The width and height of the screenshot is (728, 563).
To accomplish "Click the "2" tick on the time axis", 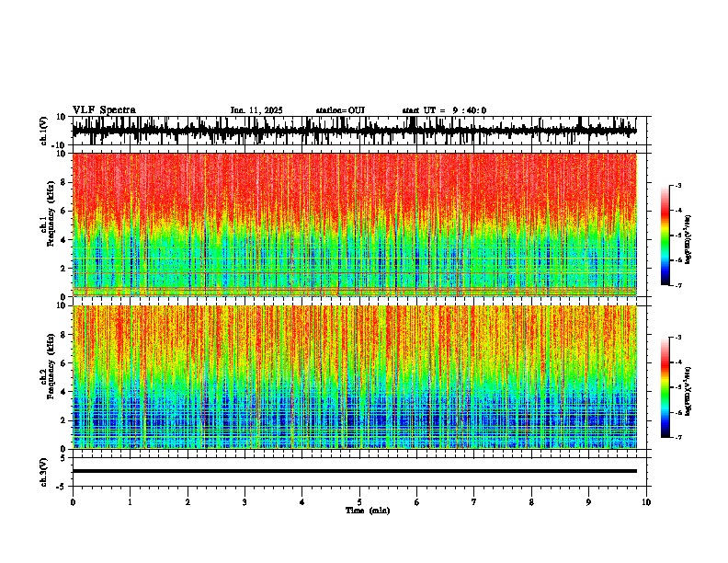I will [188, 502].
